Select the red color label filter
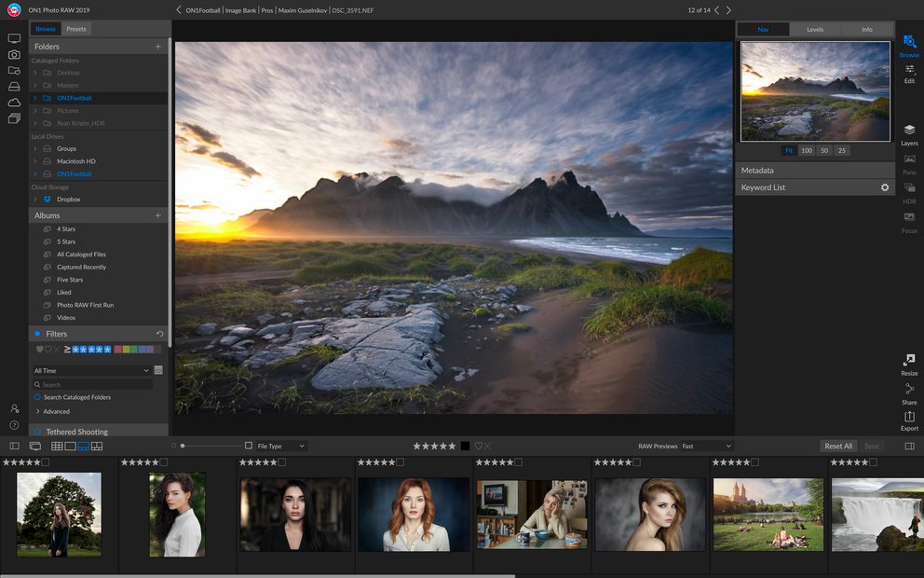Image resolution: width=924 pixels, height=578 pixels. click(117, 350)
